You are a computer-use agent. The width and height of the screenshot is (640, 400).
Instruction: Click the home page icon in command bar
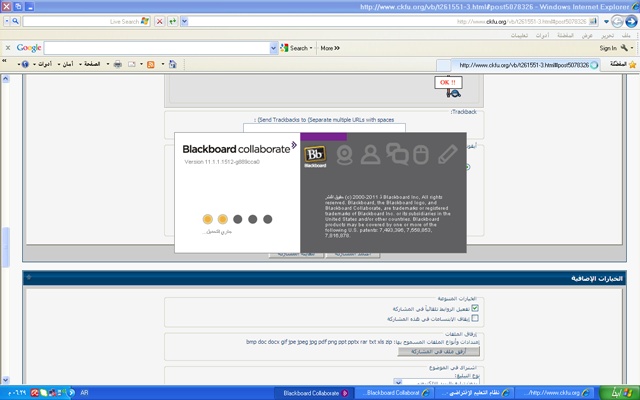(x=173, y=64)
